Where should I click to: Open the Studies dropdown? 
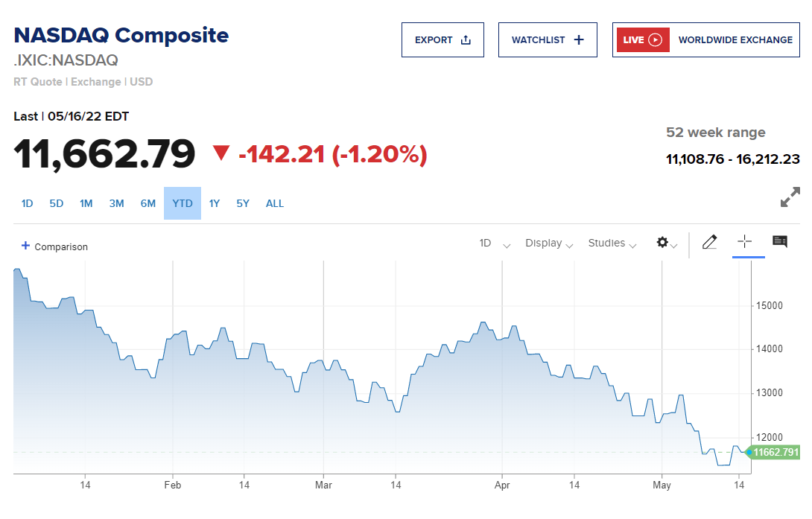[612, 243]
